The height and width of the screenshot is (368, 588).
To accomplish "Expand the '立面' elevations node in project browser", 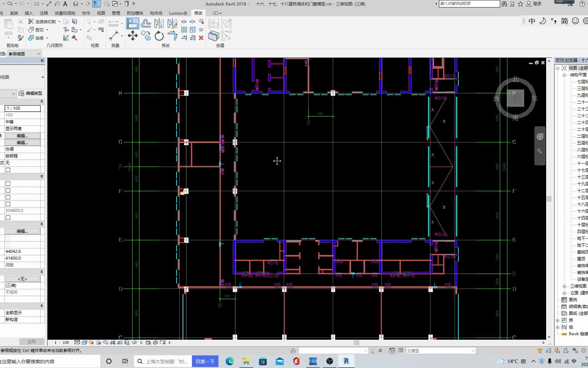I will click(564, 293).
